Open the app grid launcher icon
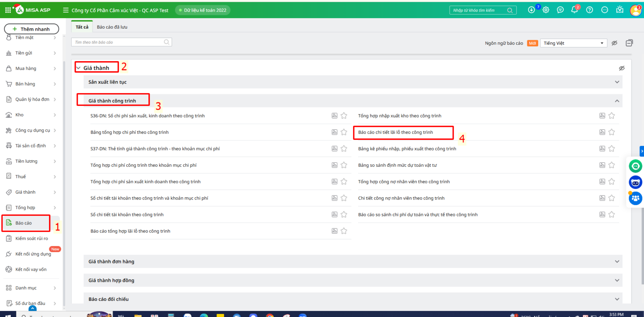 click(8, 10)
